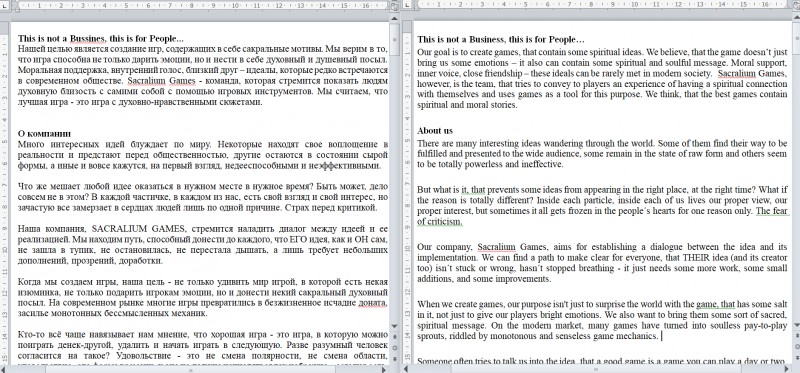Click the scroll-left arrow in the right document
Image resolution: width=800 pixels, height=373 pixels.
(407, 369)
